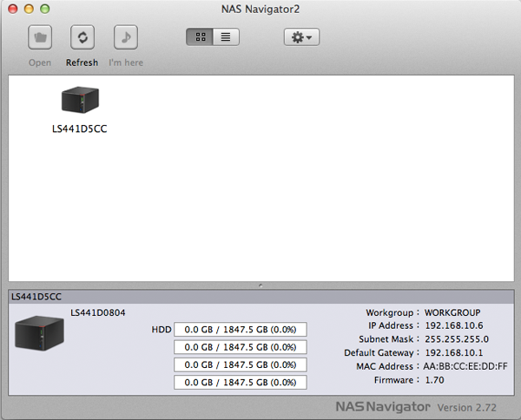Click the I'm here music note icon
The width and height of the screenshot is (521, 420).
click(x=126, y=38)
